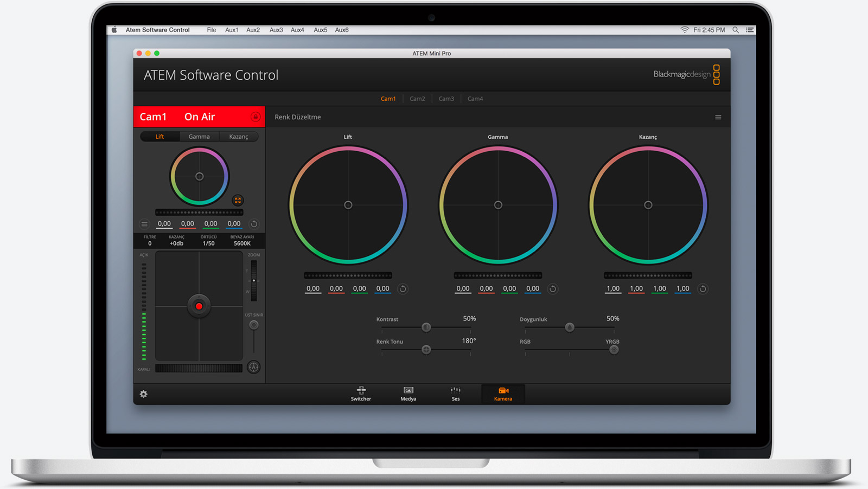Reset the Gamma wheel values

click(552, 289)
